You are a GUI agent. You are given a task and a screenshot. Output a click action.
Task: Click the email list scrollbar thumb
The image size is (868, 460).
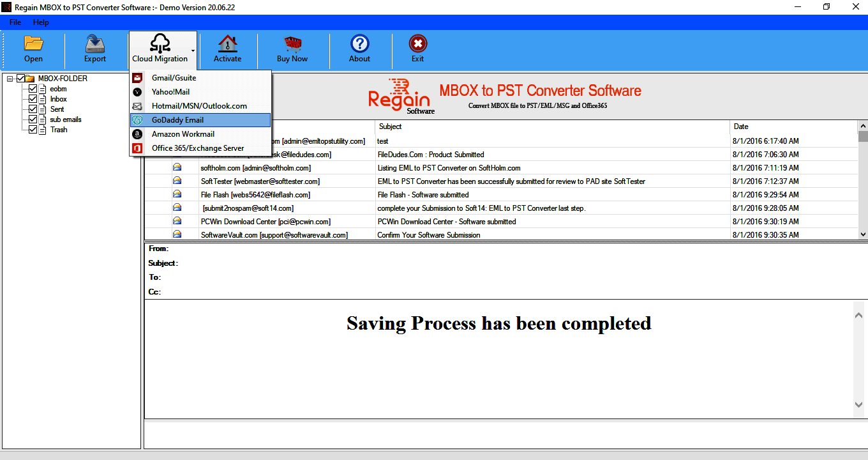pyautogui.click(x=863, y=136)
